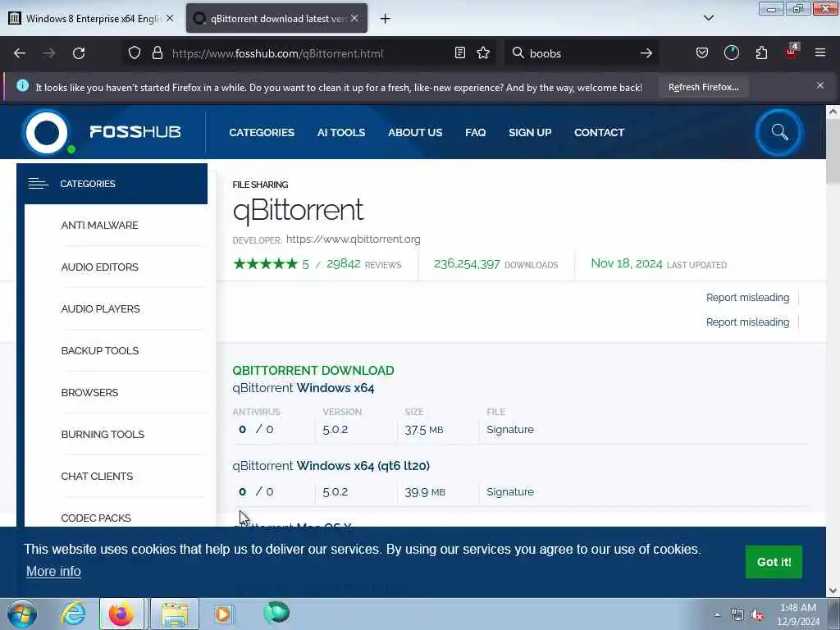Visit the qbittorrent.org developer link
840x630 pixels.
point(353,239)
